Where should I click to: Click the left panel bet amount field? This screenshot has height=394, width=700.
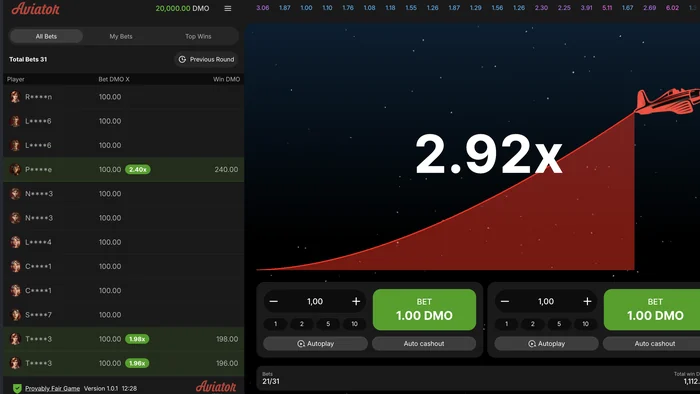(315, 302)
